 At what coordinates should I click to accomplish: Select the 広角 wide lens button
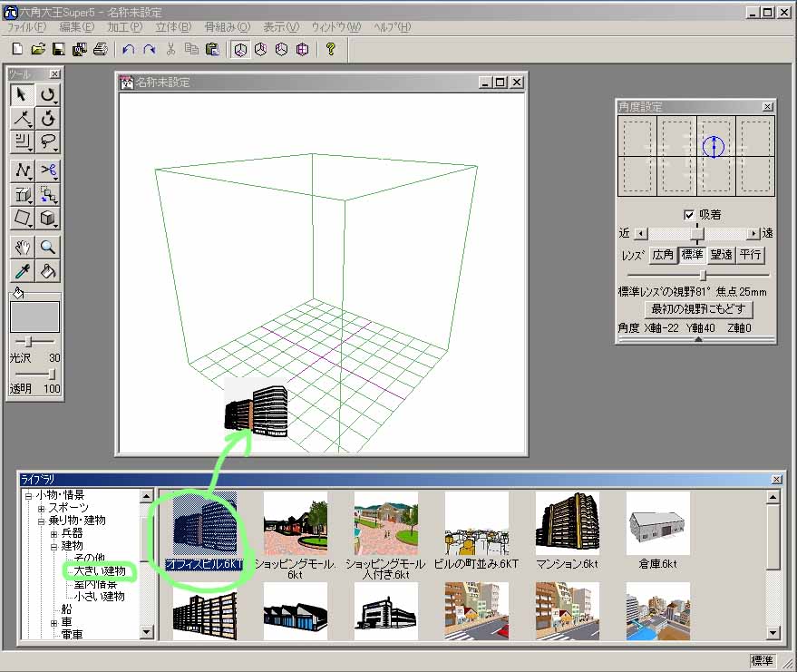click(x=662, y=255)
